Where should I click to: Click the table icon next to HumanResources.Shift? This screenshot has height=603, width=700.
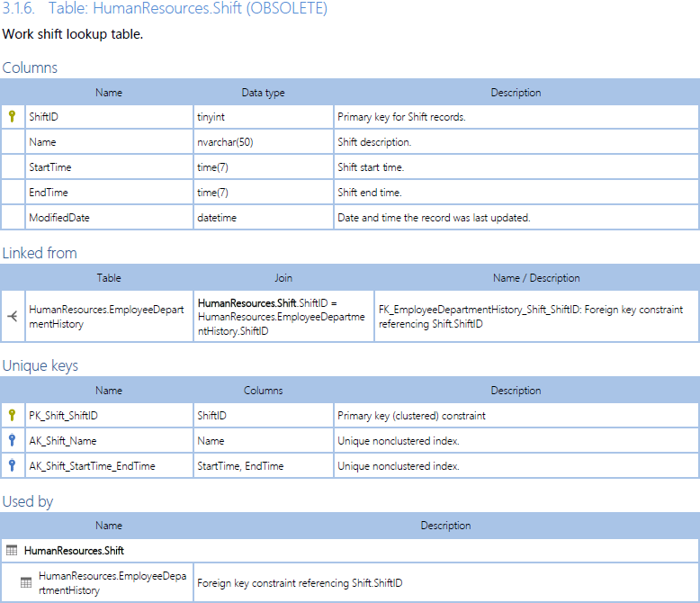pos(12,550)
